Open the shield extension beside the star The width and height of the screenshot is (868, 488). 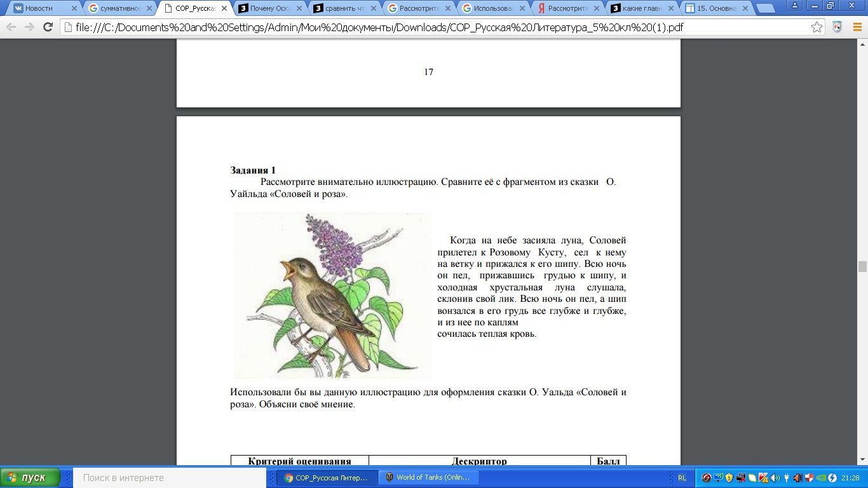[837, 27]
